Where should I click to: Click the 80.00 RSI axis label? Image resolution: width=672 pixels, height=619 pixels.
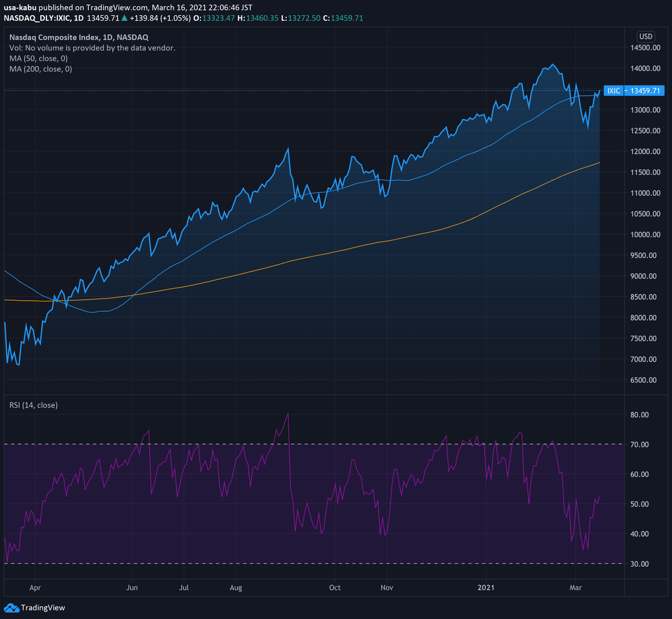639,415
